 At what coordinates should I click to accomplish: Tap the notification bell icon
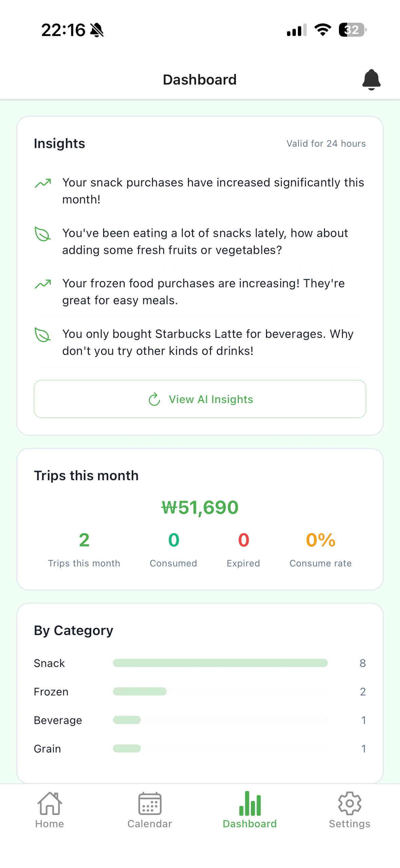tap(371, 80)
